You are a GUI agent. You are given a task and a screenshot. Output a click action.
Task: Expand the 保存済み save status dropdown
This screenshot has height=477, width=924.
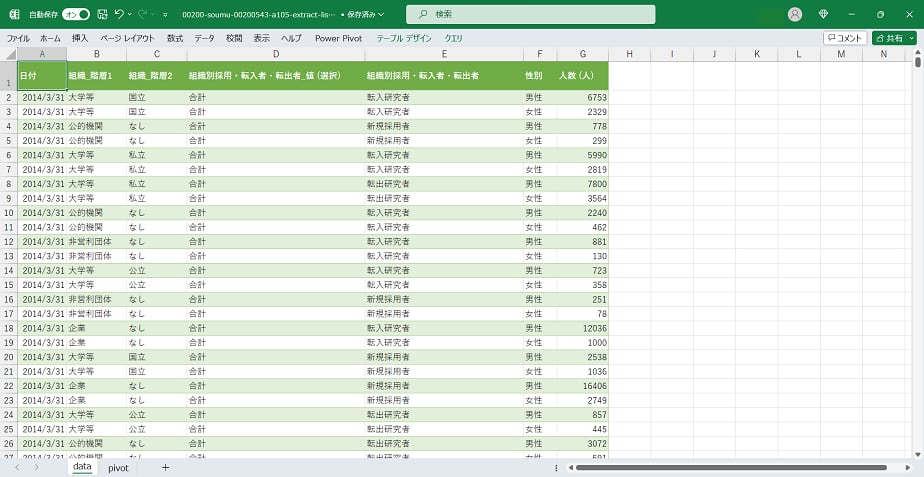[381, 15]
